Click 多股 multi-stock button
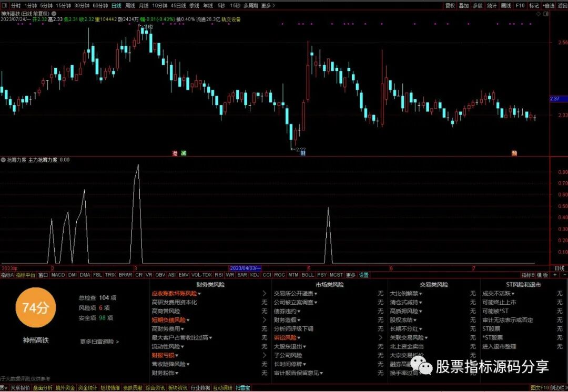The height and width of the screenshot is (392, 568). click(x=478, y=6)
